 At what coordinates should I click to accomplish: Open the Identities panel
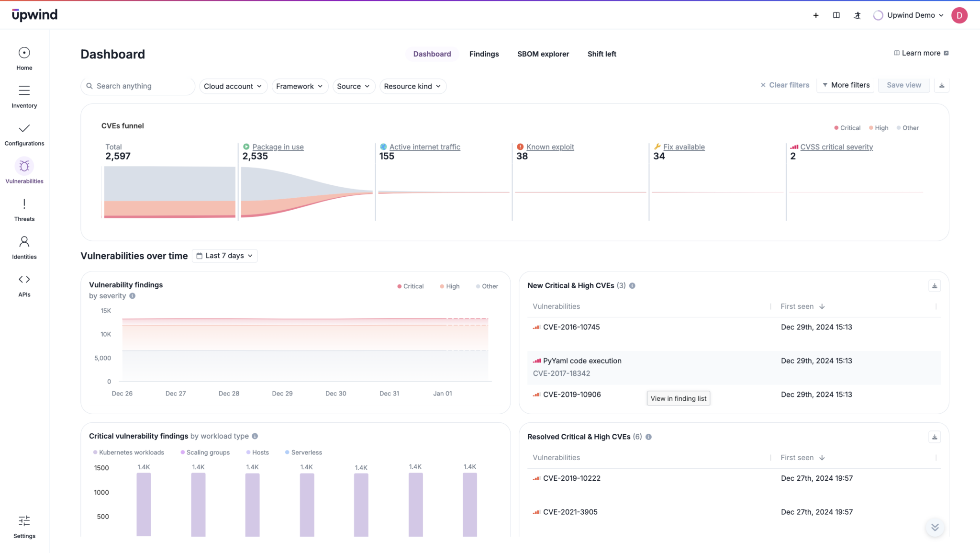click(x=24, y=247)
